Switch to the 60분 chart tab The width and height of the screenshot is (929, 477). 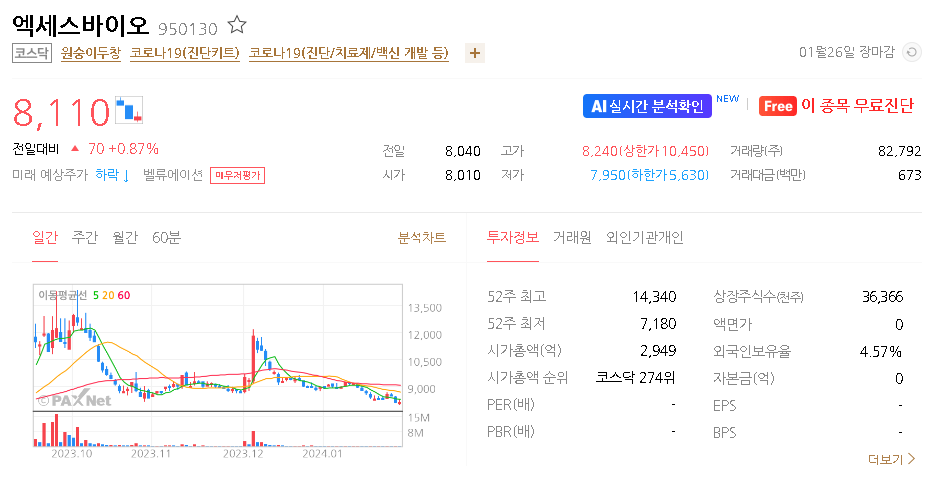pyautogui.click(x=166, y=238)
